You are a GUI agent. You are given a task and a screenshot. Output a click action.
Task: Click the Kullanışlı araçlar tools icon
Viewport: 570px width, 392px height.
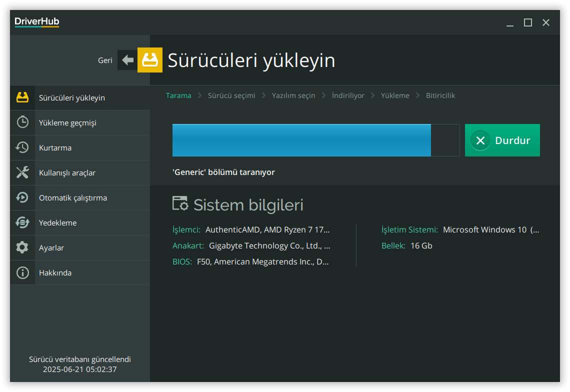point(22,172)
